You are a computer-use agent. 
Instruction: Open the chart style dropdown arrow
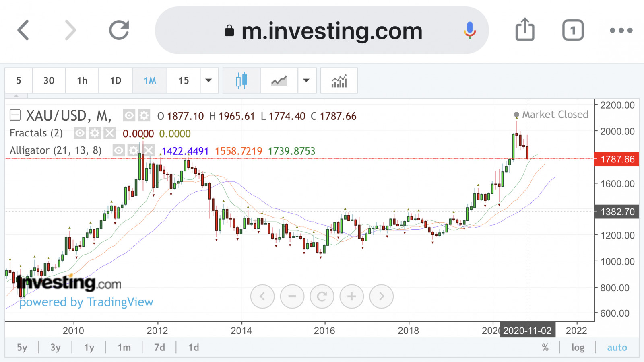(306, 81)
